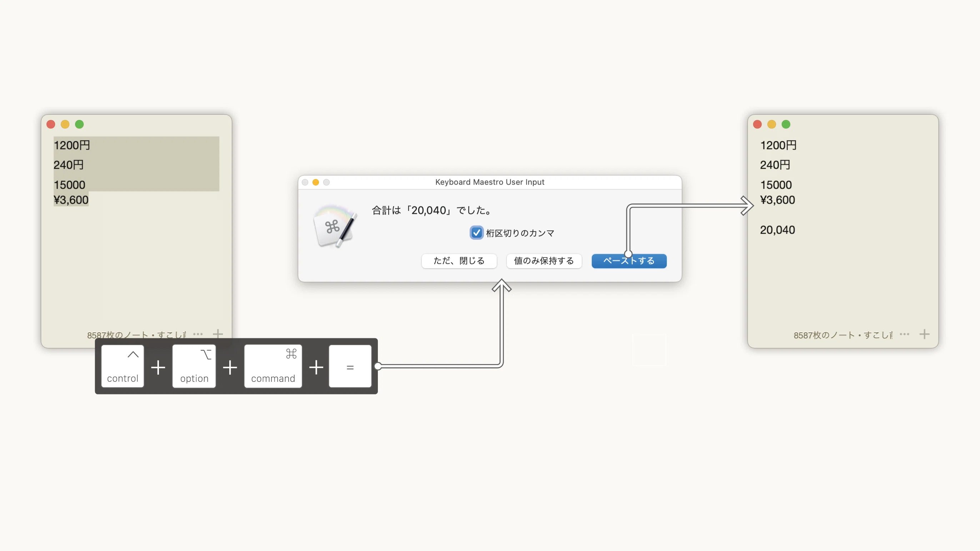The height and width of the screenshot is (551, 980).
Task: Close the right note window
Action: (757, 124)
